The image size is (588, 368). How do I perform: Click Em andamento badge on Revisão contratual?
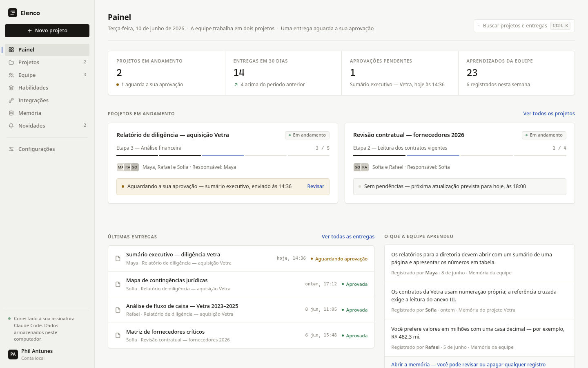point(544,135)
